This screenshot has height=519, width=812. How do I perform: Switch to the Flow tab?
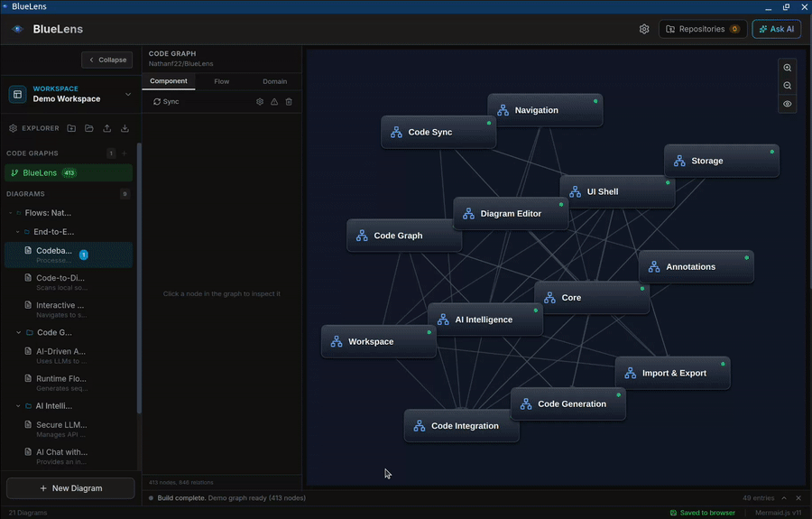(221, 81)
